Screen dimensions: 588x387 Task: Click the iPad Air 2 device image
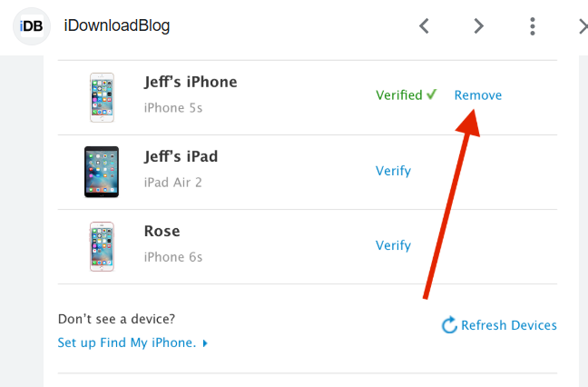tap(102, 172)
